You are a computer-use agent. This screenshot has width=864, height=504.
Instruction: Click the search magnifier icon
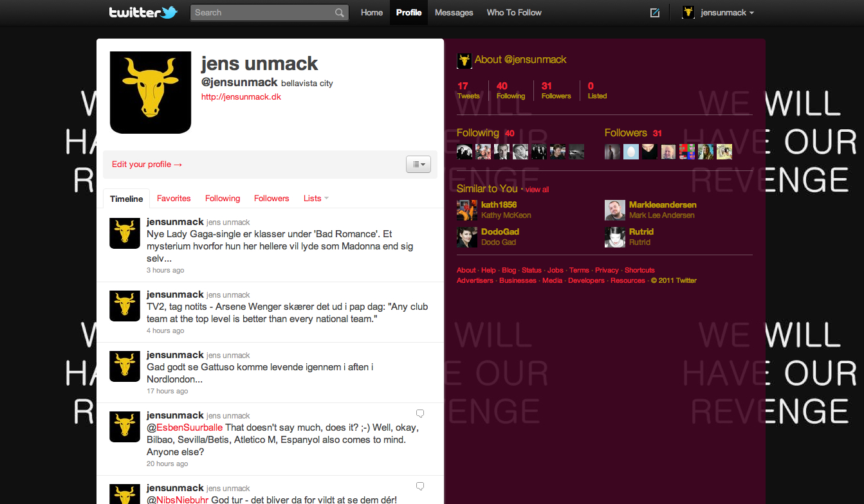[x=339, y=12]
